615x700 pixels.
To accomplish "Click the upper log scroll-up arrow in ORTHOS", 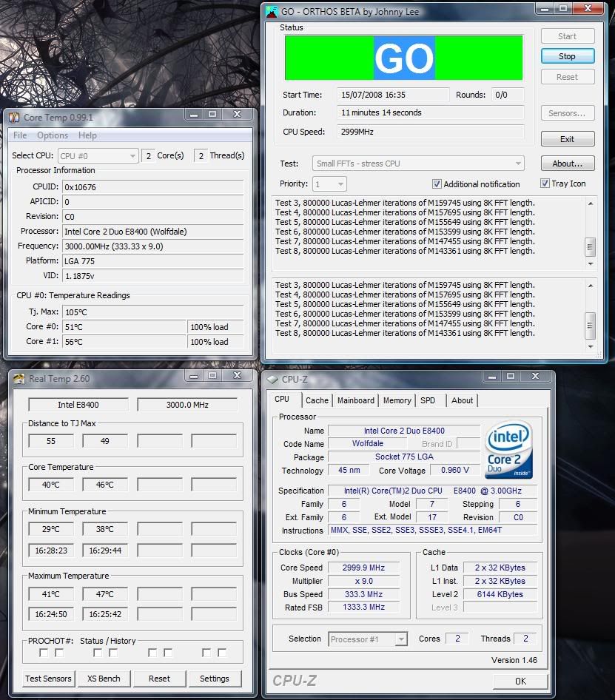I will (x=591, y=203).
